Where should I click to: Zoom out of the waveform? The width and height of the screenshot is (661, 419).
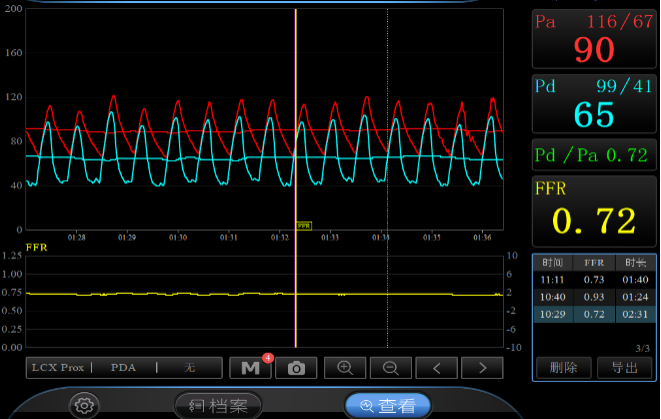[x=391, y=367]
